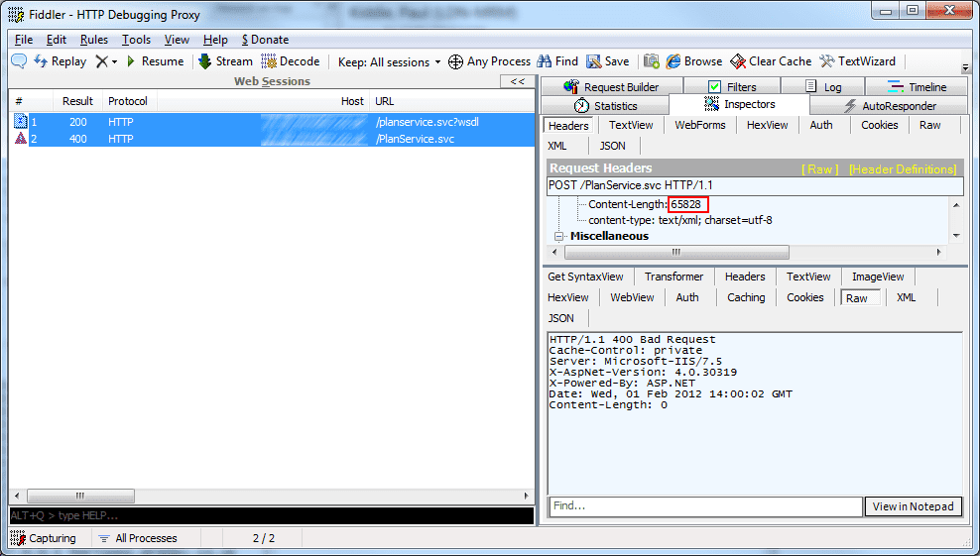The height and width of the screenshot is (556, 980).
Task: Open the Remove sessions dropdown arrow
Action: (114, 61)
